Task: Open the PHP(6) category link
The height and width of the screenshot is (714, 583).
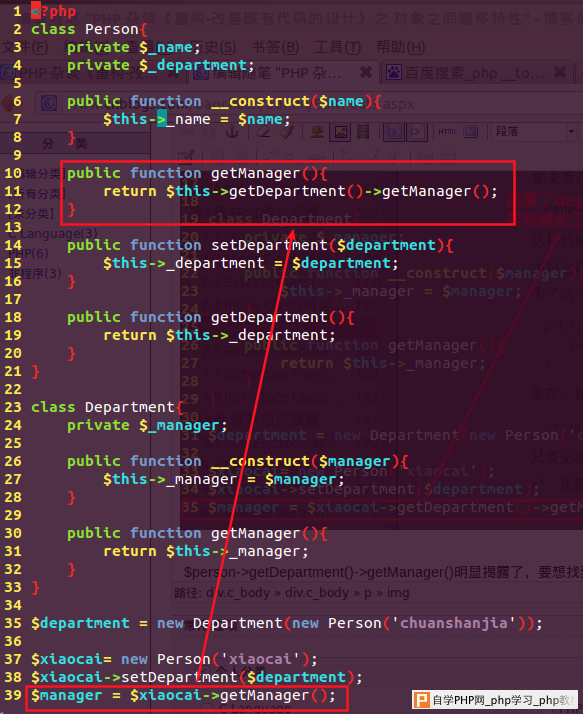Action: pos(28,253)
